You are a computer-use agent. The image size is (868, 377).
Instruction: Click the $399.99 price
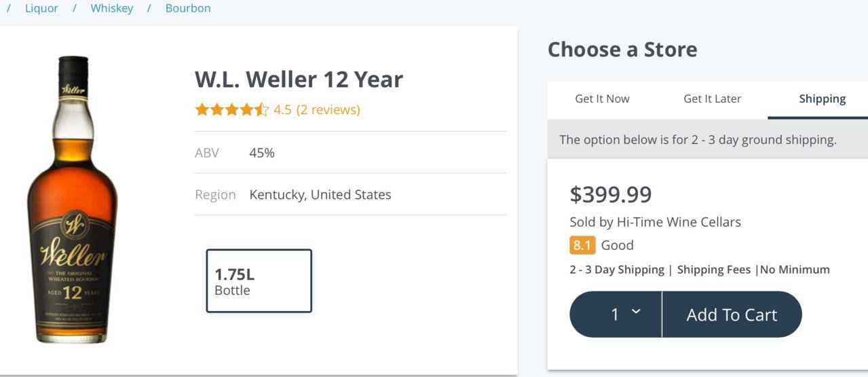tap(611, 194)
